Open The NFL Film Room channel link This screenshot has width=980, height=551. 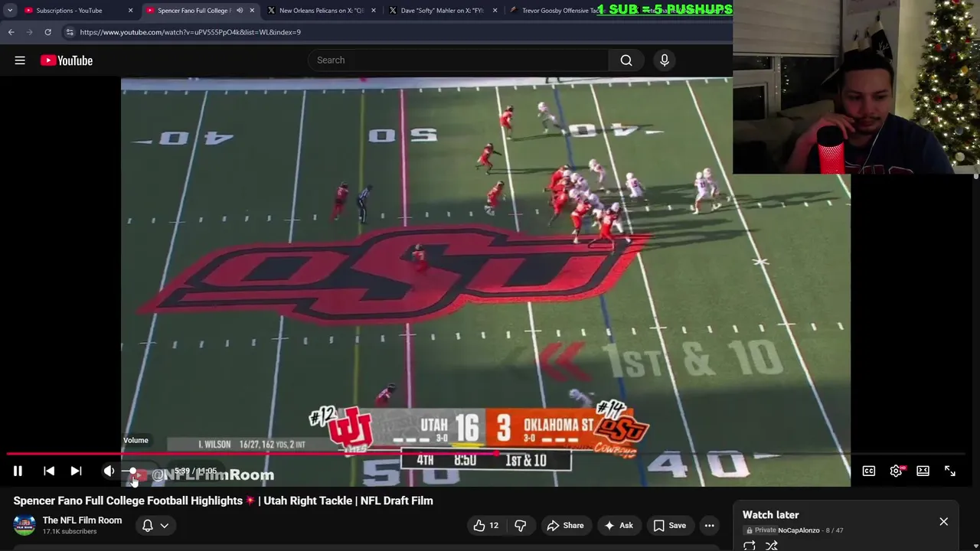[82, 520]
